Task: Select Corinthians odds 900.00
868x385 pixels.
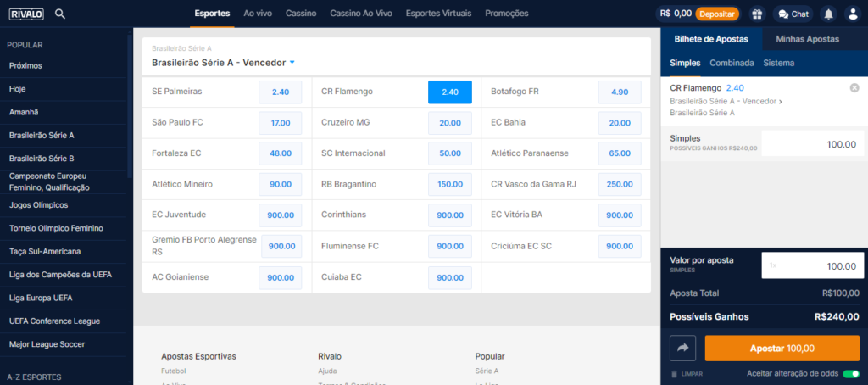Action: [450, 215]
